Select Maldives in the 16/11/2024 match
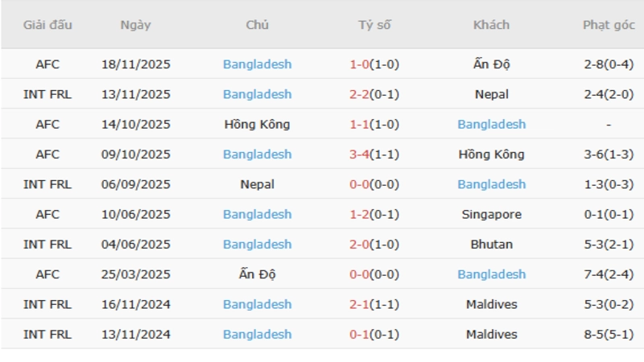Screen dimensions: 644x362 click(x=491, y=305)
